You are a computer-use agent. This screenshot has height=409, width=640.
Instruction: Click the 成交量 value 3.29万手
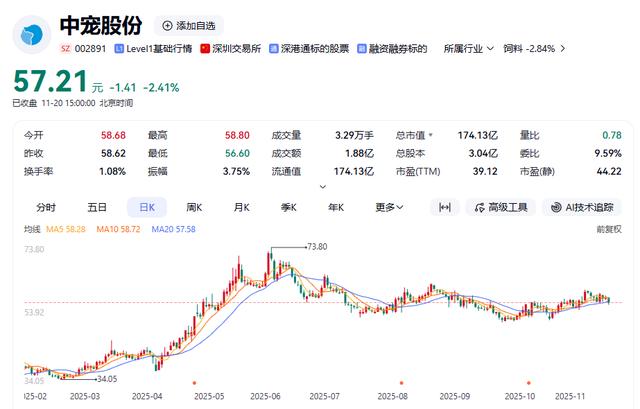pos(354,135)
